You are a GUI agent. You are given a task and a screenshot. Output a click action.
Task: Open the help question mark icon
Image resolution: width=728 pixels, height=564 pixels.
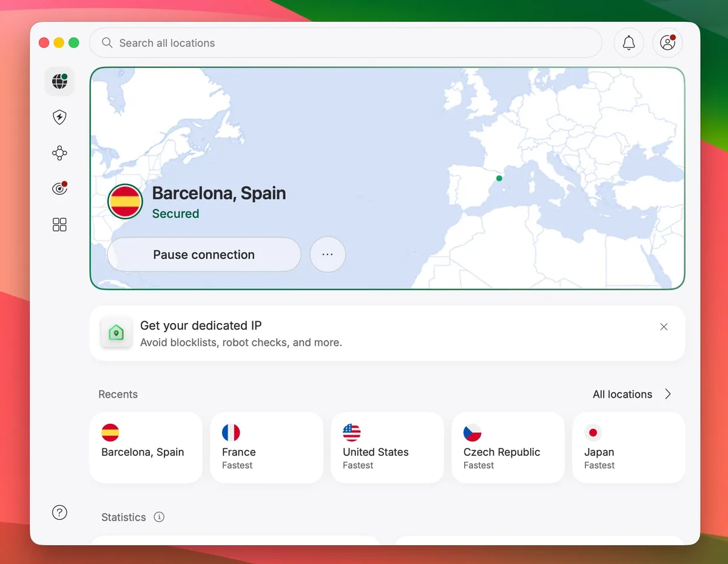pyautogui.click(x=59, y=512)
